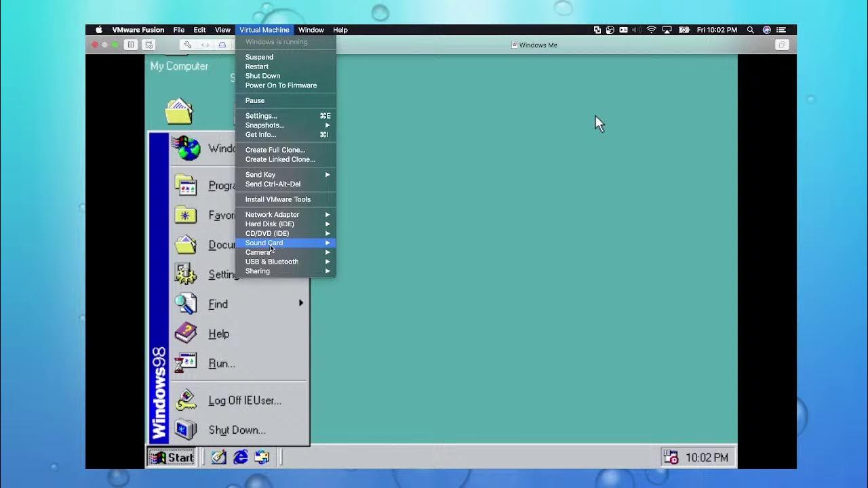Image resolution: width=868 pixels, height=488 pixels.
Task: Click the VMware Fusion menu bar status icon
Action: pyautogui.click(x=597, y=30)
